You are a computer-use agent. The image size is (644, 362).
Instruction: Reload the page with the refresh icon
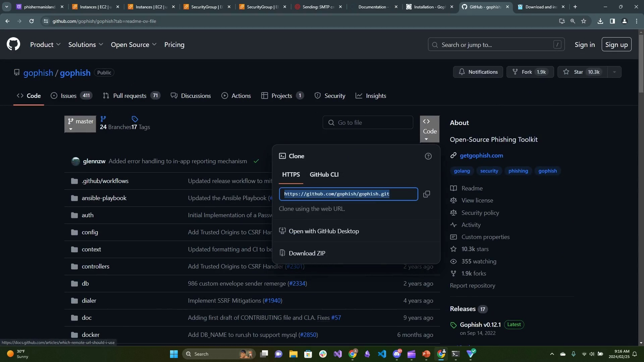(x=32, y=21)
